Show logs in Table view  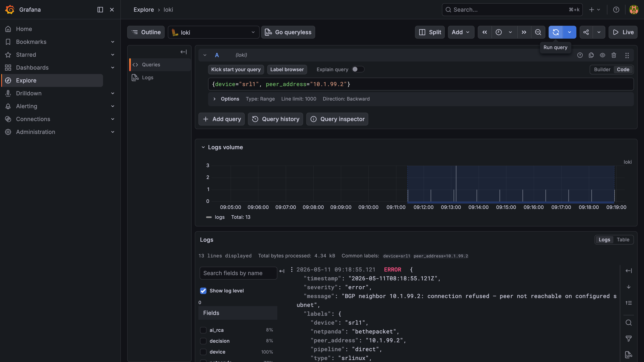[x=623, y=240]
